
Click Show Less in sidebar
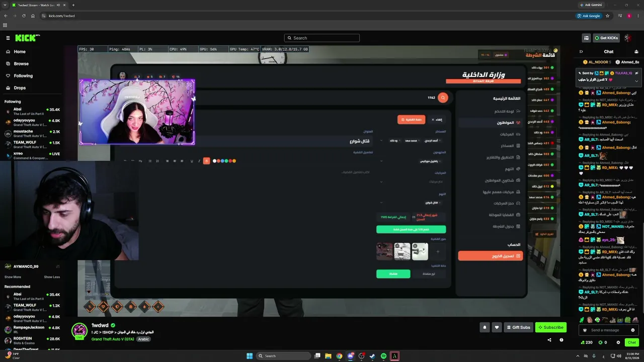point(52,277)
